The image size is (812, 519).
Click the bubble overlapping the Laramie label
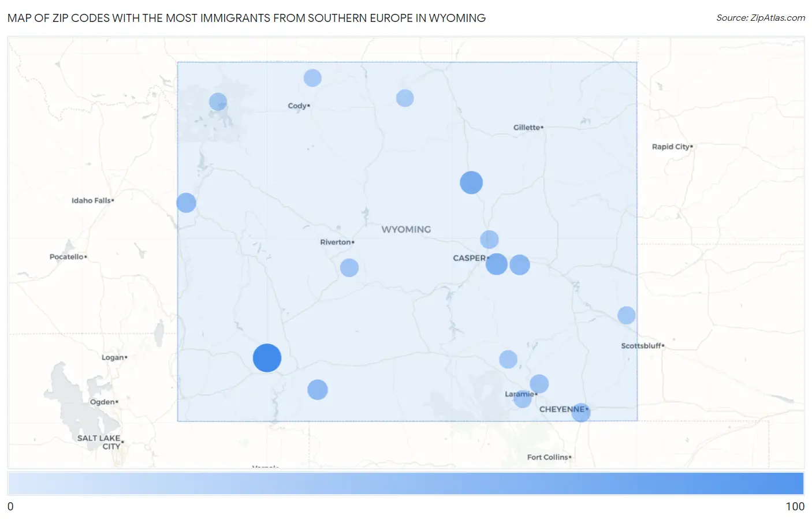(x=523, y=399)
